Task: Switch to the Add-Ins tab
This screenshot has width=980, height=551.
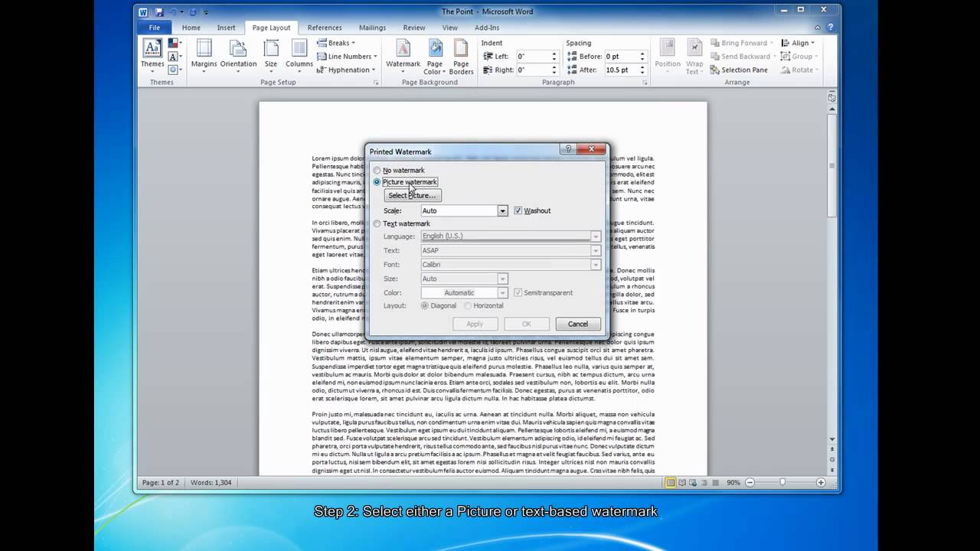Action: pos(487,28)
